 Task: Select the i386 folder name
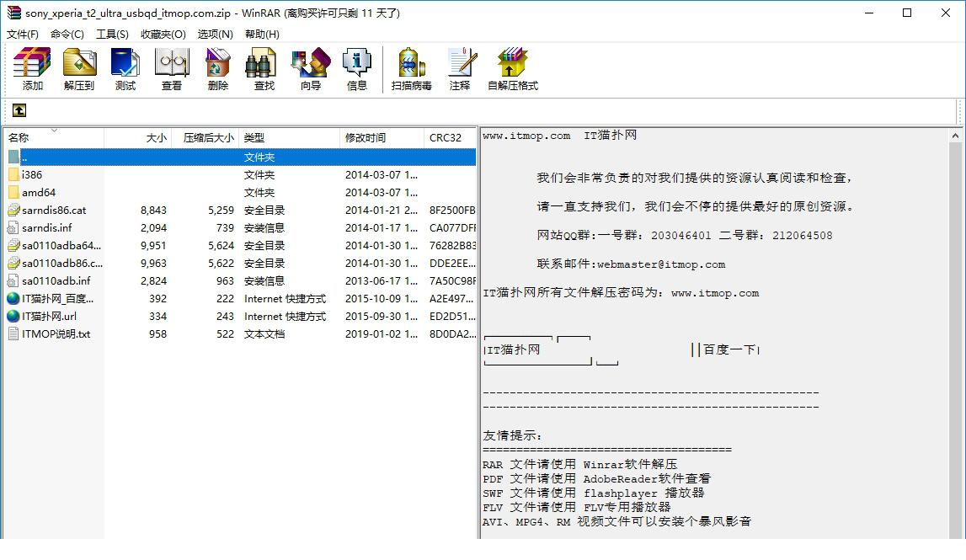tap(32, 175)
